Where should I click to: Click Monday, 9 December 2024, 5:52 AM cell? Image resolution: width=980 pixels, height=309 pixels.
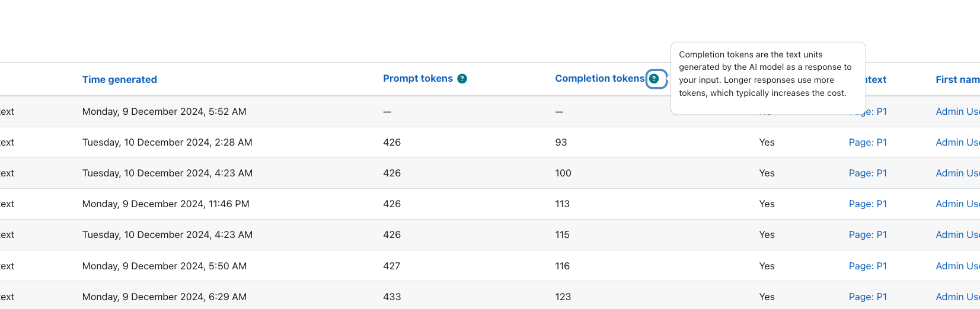click(x=164, y=111)
